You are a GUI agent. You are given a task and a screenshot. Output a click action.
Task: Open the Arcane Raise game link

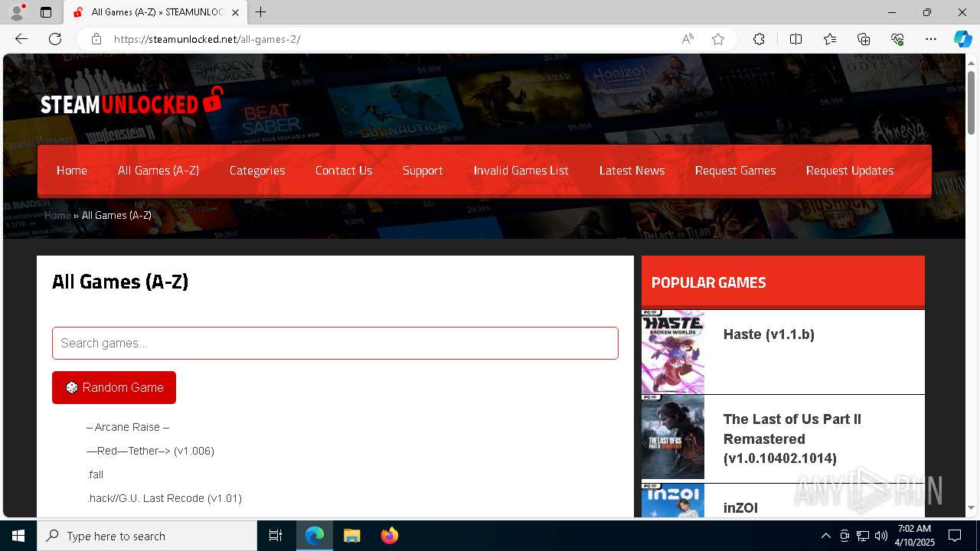(128, 427)
